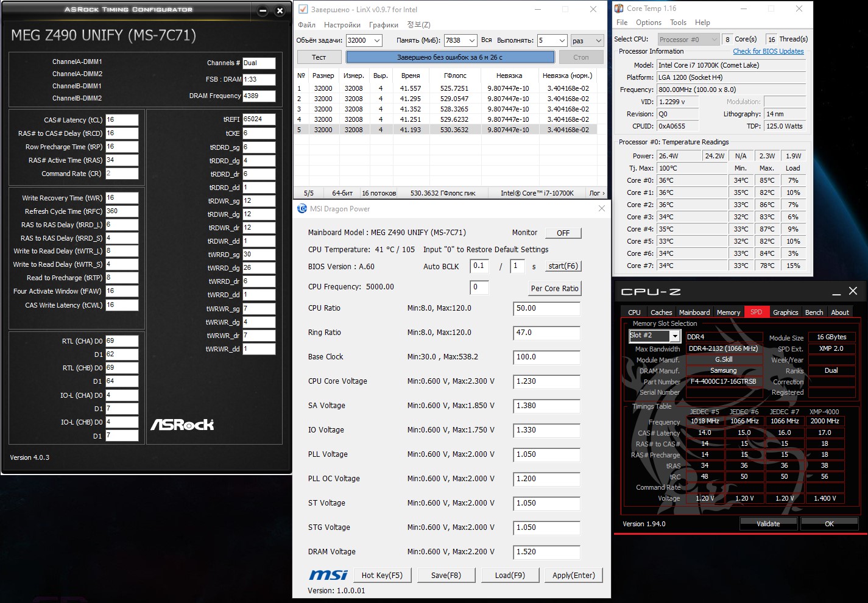Click the tREFI field showing 65024
This screenshot has height=603, width=868.
click(259, 119)
